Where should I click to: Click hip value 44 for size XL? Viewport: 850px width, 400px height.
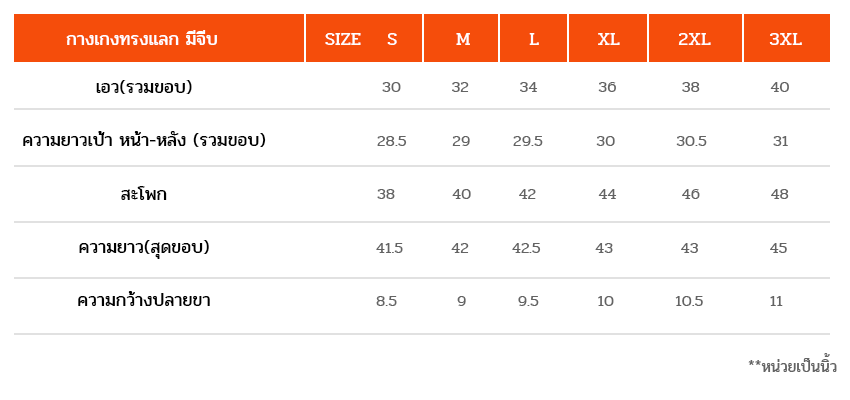coord(607,194)
